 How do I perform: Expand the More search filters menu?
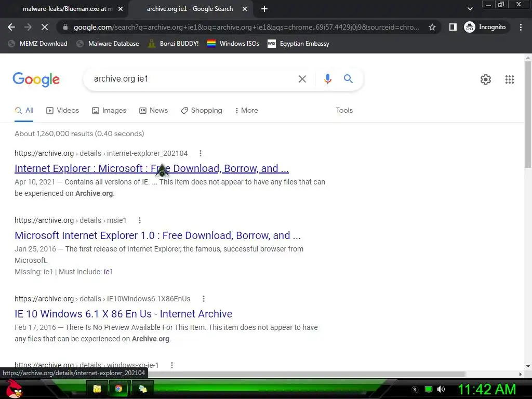click(246, 111)
